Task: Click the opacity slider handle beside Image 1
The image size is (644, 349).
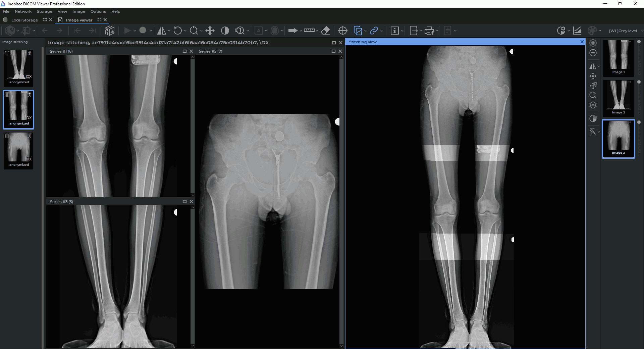Action: tap(639, 42)
